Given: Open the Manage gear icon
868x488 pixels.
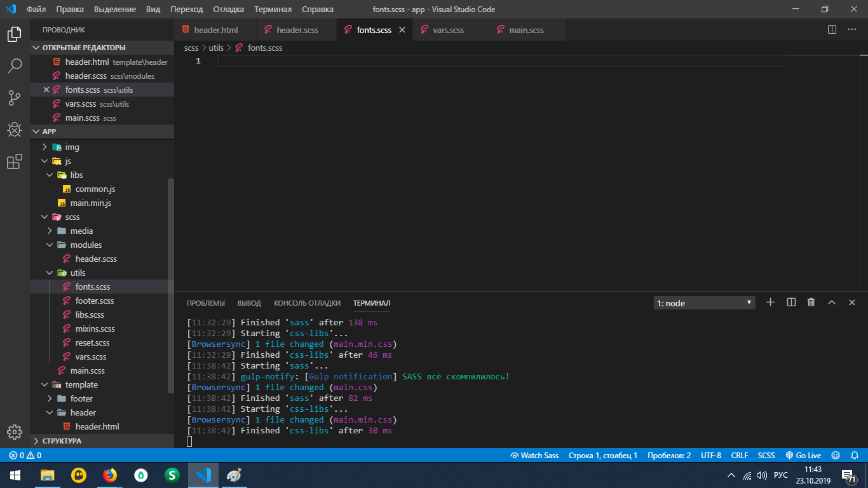Looking at the screenshot, I should pyautogui.click(x=14, y=431).
